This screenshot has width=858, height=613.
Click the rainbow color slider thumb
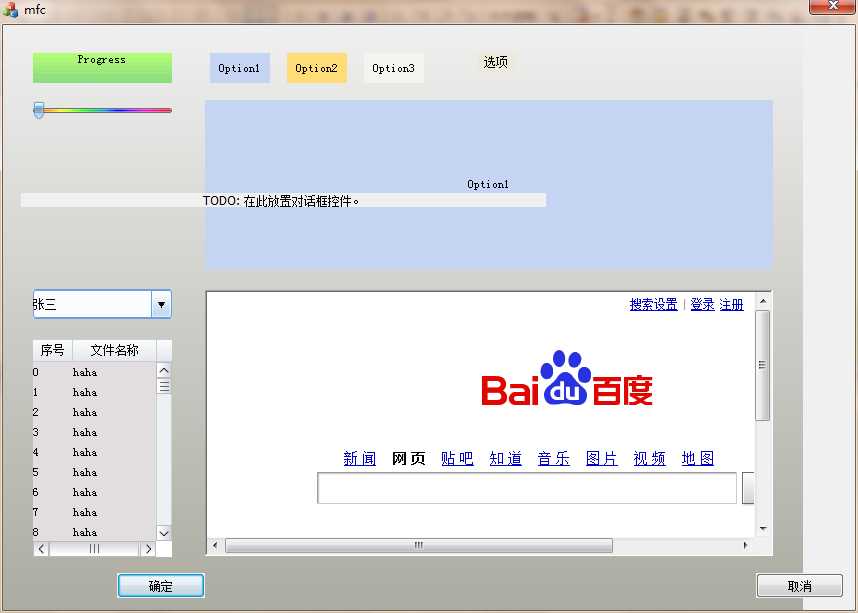tap(38, 109)
